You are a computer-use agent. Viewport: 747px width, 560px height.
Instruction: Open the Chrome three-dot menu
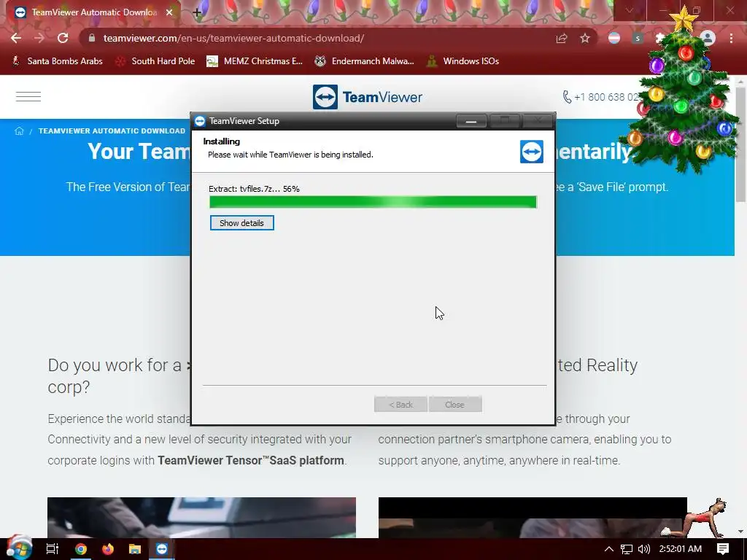[x=731, y=38]
